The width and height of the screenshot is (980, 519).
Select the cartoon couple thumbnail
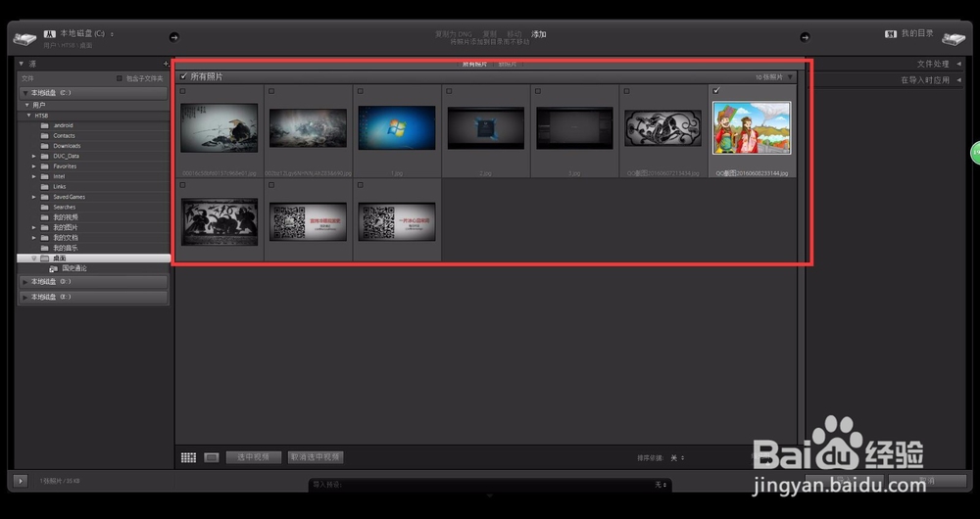[x=752, y=127]
